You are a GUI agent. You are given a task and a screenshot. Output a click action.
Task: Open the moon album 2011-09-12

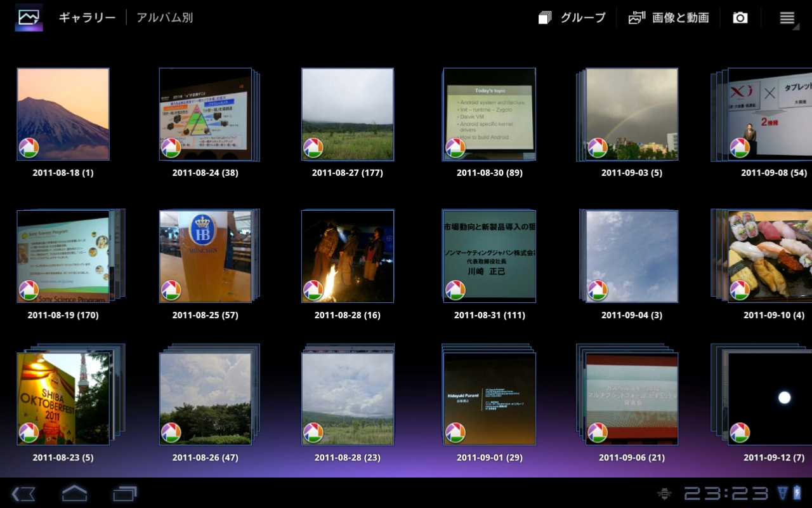pyautogui.click(x=770, y=399)
